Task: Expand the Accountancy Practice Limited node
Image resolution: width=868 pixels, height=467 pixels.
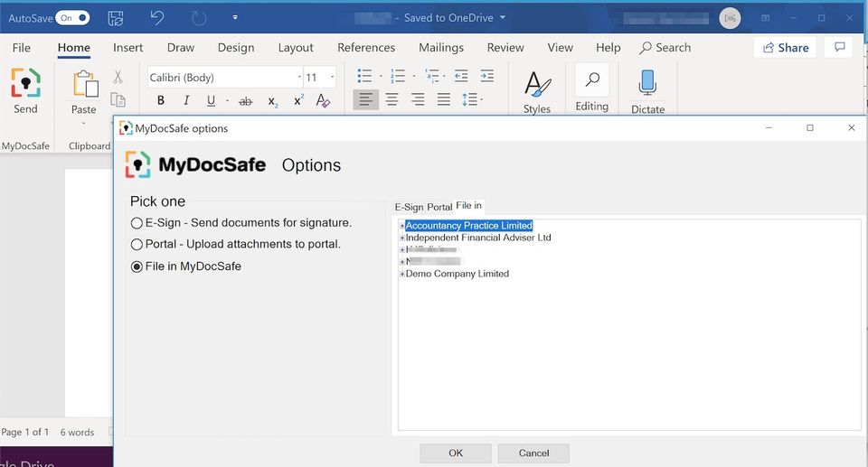Action: click(402, 226)
